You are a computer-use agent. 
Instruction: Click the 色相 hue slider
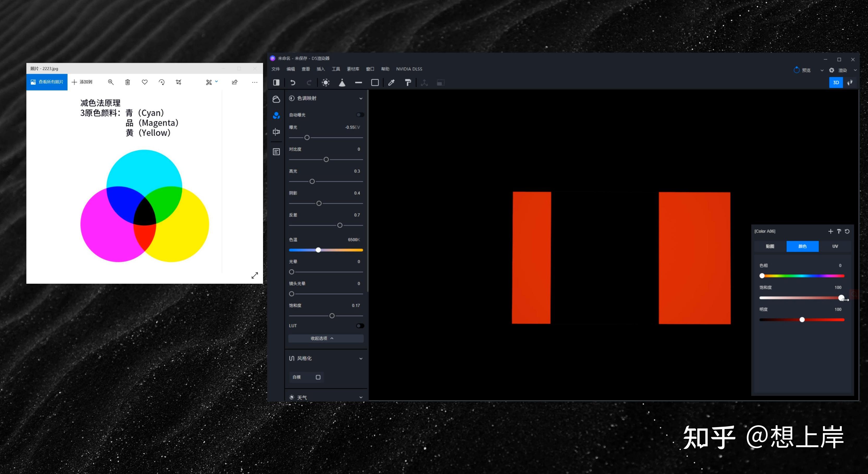point(802,276)
